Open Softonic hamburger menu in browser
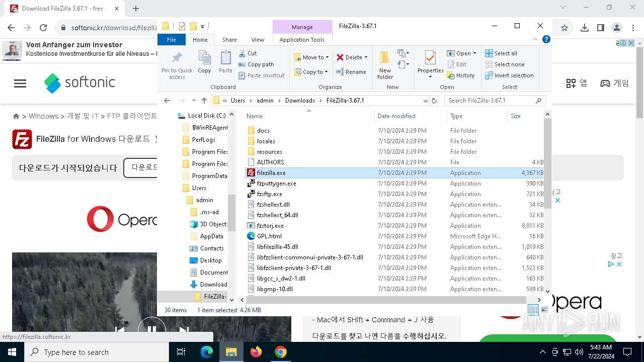 (x=20, y=83)
